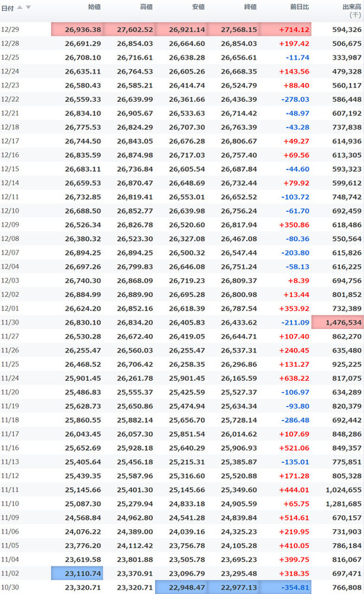Image resolution: width=364 pixels, height=594 pixels.
Task: Select the 12/28 date cell
Action: click(10, 44)
